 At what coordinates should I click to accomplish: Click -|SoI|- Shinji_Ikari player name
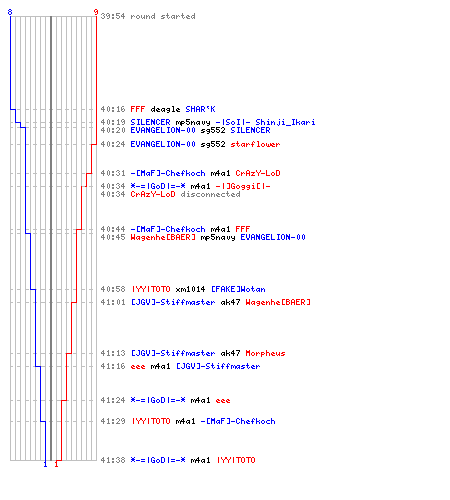pos(265,122)
